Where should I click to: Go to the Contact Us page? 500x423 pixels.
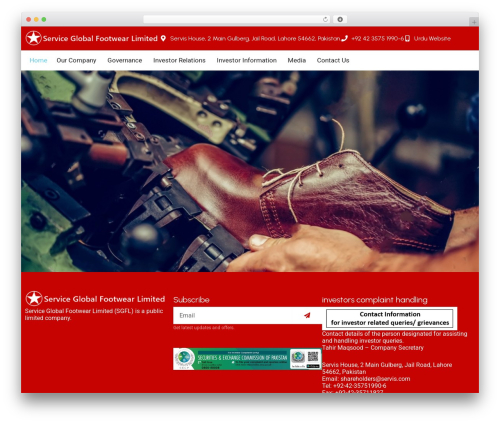click(333, 60)
